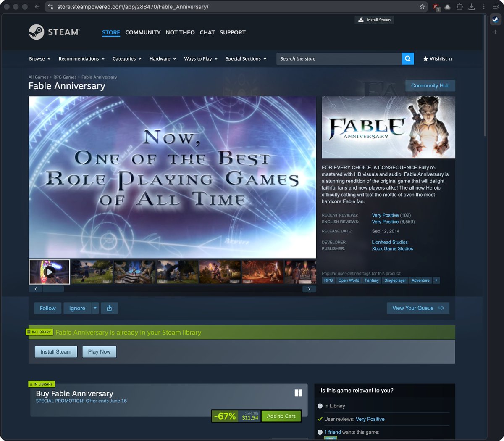Click the browser address bar URL

(133, 7)
